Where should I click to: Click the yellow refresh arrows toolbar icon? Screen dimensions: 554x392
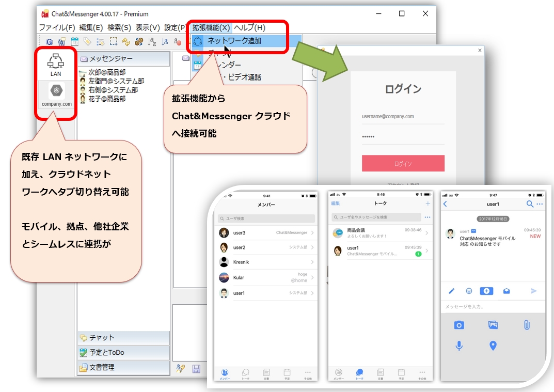point(126,42)
